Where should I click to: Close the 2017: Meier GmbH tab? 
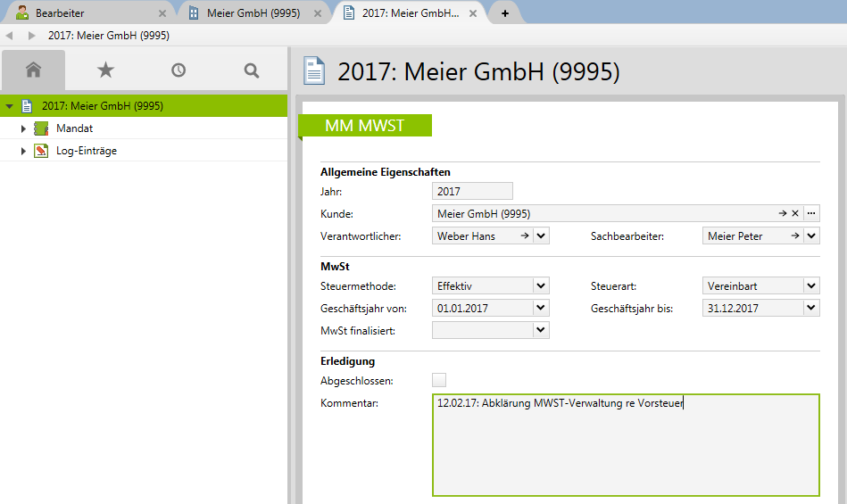coord(473,13)
